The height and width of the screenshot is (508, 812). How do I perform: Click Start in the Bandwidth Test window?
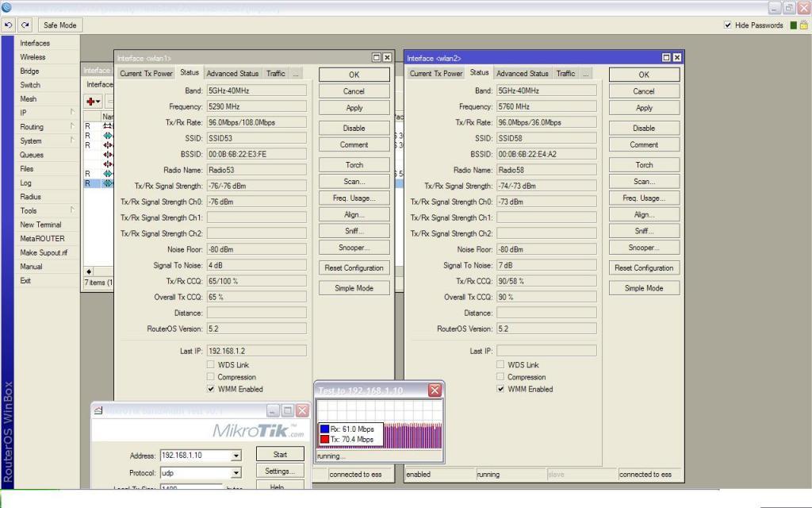(x=280, y=455)
